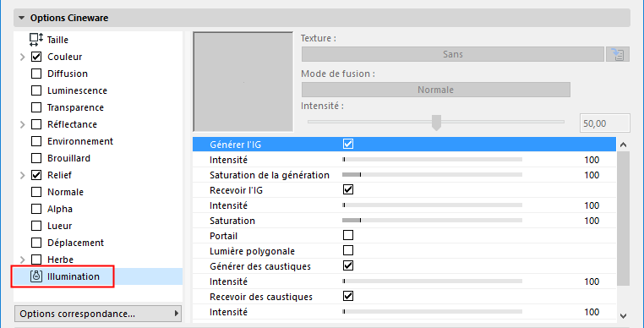Image resolution: width=644 pixels, height=328 pixels.
Task: Select the Générer des caustiques row label
Action: [x=260, y=266]
